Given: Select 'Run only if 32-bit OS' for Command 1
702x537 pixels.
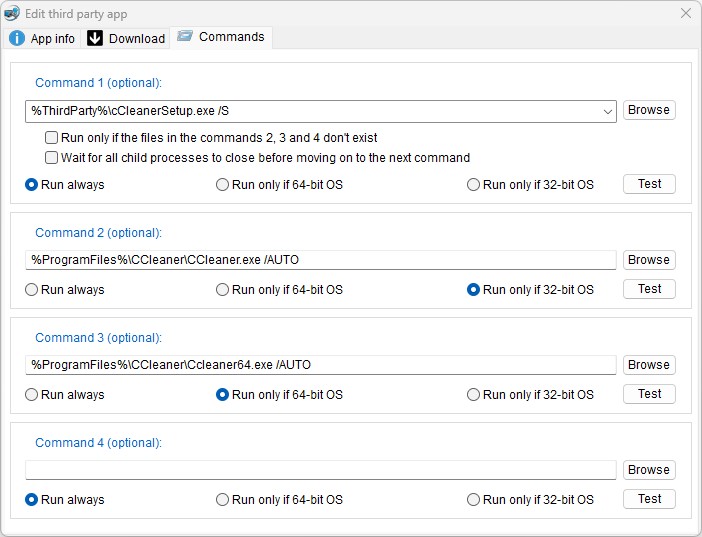Looking at the screenshot, I should 473,185.
